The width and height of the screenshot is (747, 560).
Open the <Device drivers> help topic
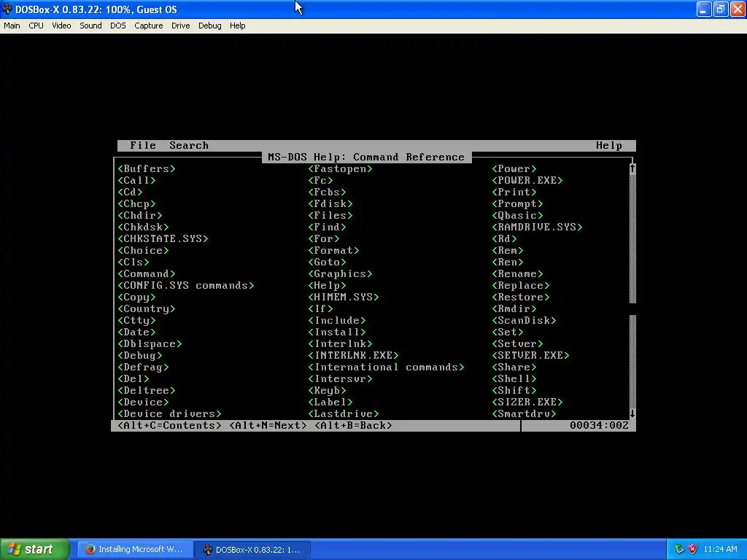pos(169,414)
